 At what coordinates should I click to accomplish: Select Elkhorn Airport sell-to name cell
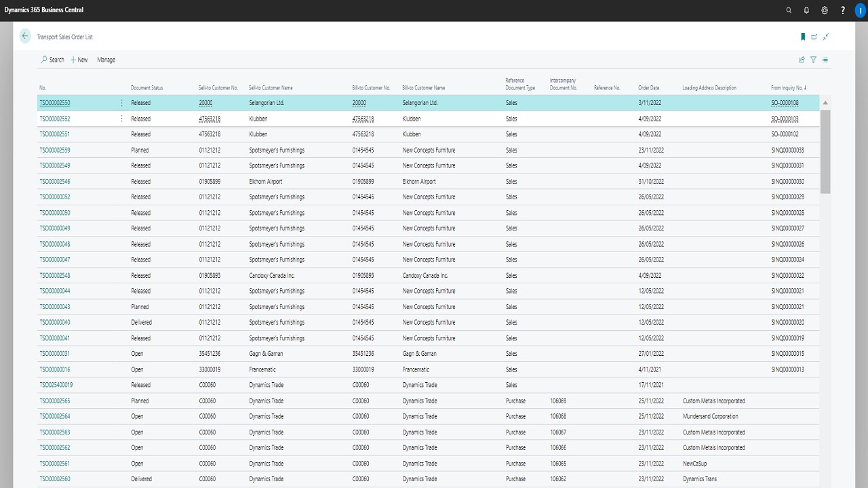(x=266, y=182)
